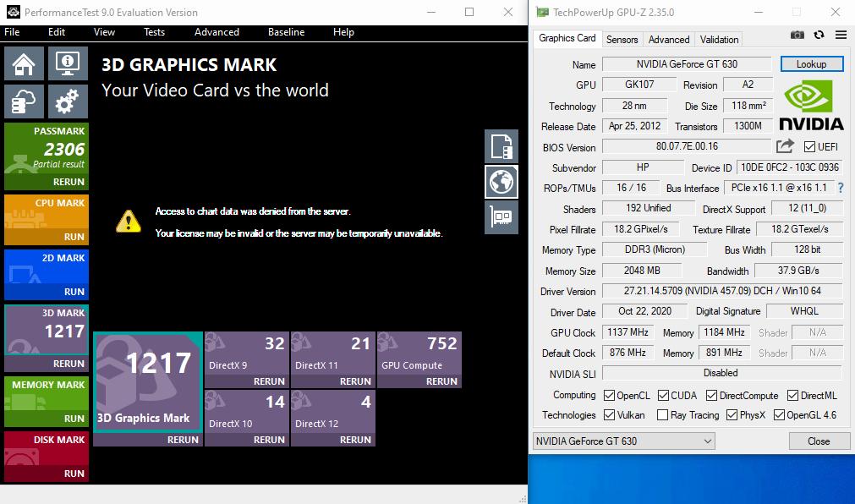Screen dimensions: 855x504
Task: Click the Device ID 10DE 0FC2 value
Action: click(x=790, y=167)
